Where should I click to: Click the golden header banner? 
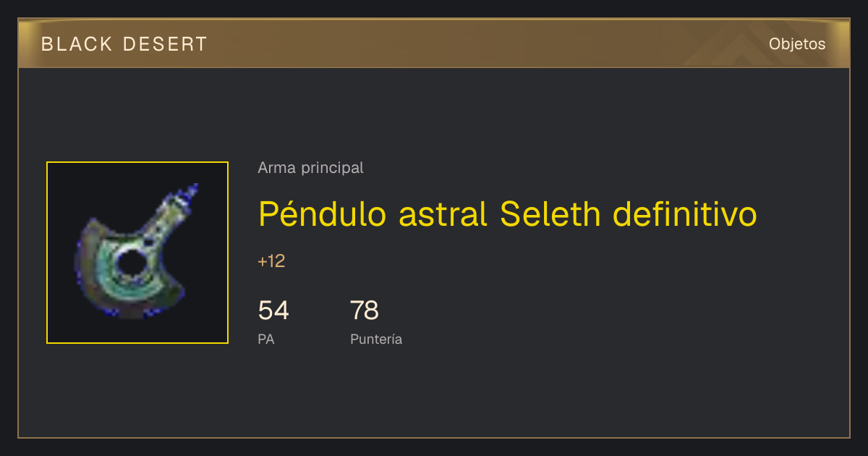[434, 43]
